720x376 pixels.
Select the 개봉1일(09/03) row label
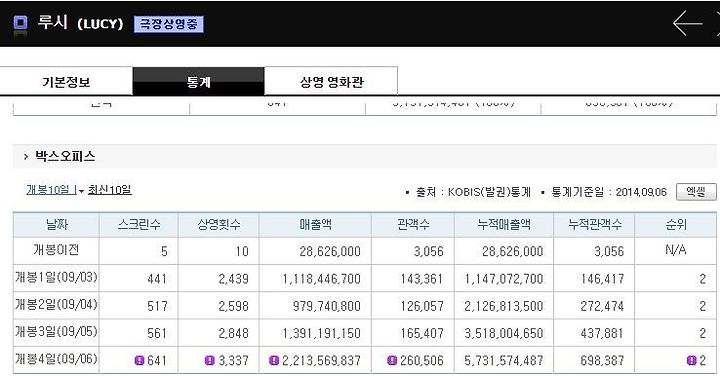tap(56, 278)
